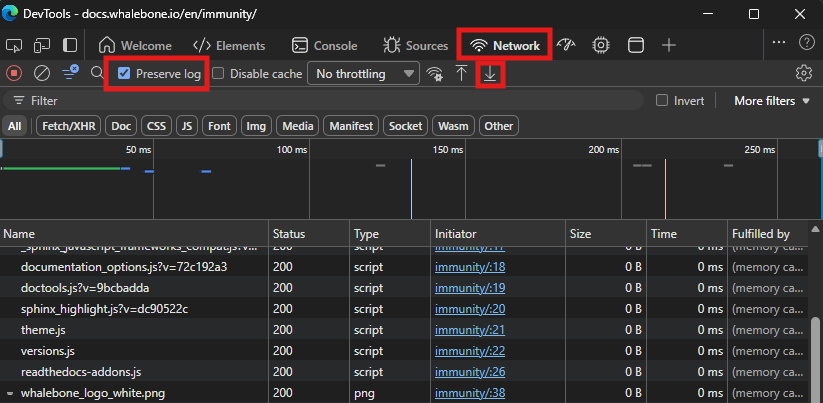Viewport: 823px width, 403px height.
Task: Click into the Filter text field
Action: (323, 100)
